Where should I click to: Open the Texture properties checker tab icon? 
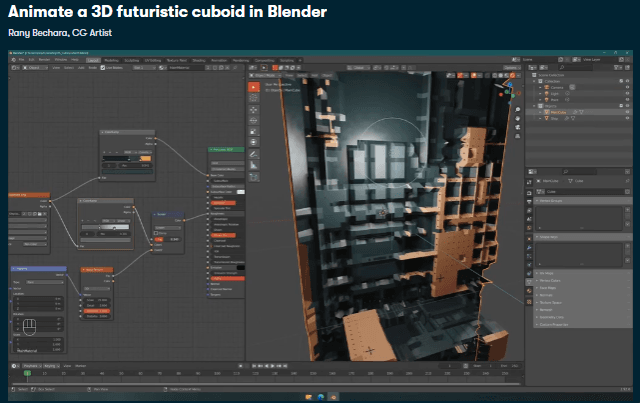pyautogui.click(x=529, y=302)
